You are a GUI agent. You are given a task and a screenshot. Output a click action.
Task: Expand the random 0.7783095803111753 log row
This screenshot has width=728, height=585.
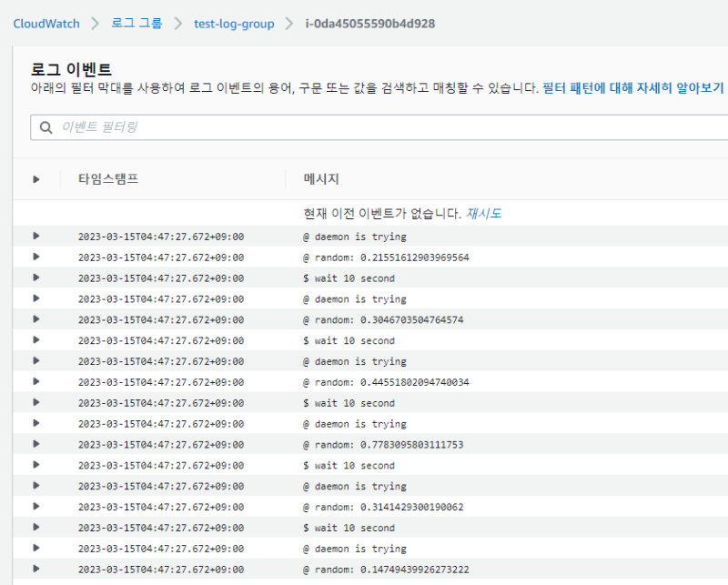click(x=36, y=444)
